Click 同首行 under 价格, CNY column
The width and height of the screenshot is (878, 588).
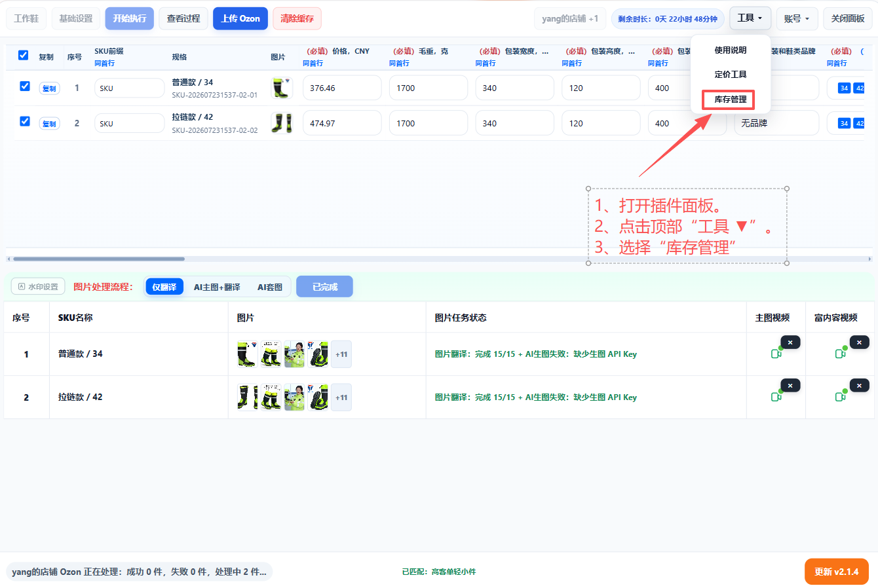(313, 64)
